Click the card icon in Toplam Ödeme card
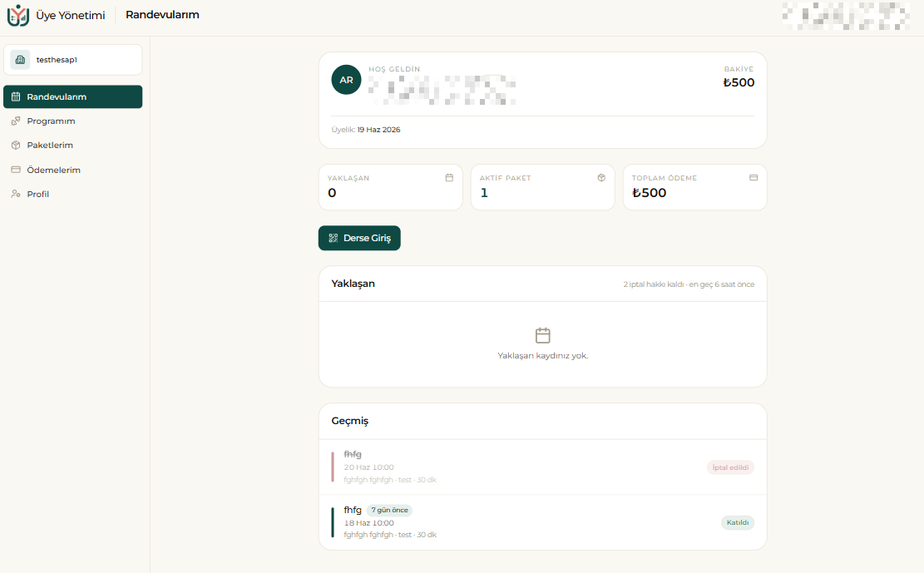This screenshot has width=924, height=573. (754, 177)
